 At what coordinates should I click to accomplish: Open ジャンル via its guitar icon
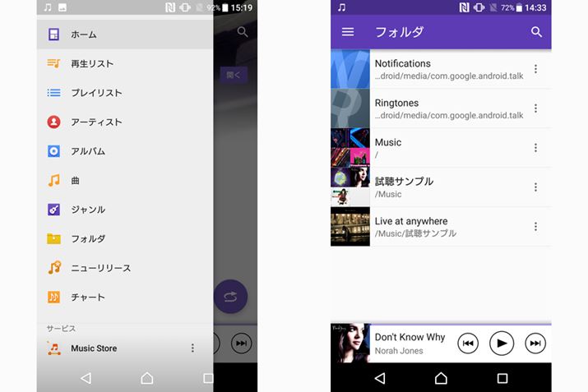click(x=53, y=210)
